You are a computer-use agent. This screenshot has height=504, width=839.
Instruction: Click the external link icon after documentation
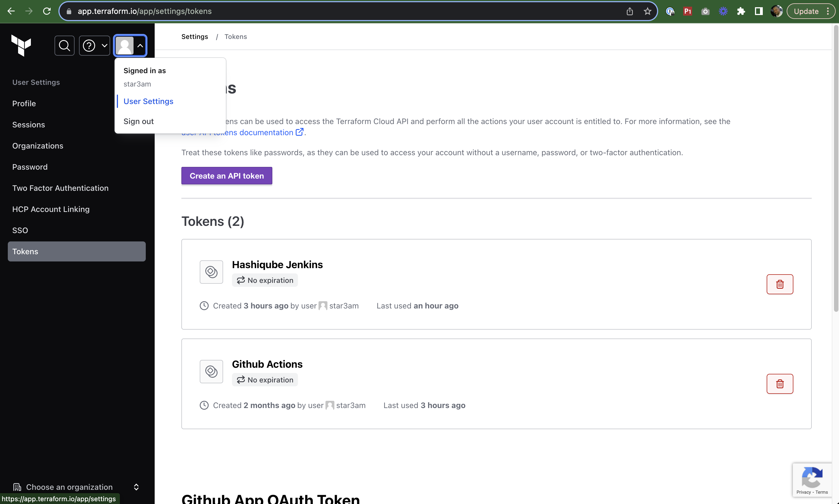point(299,132)
